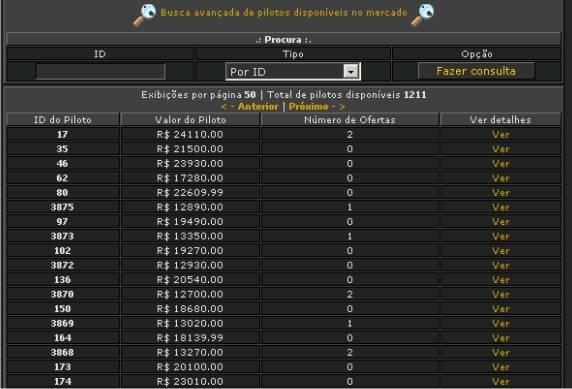Open 'Ver' details for pilot 80
Viewport: 572px width, 389px height.
click(x=500, y=193)
